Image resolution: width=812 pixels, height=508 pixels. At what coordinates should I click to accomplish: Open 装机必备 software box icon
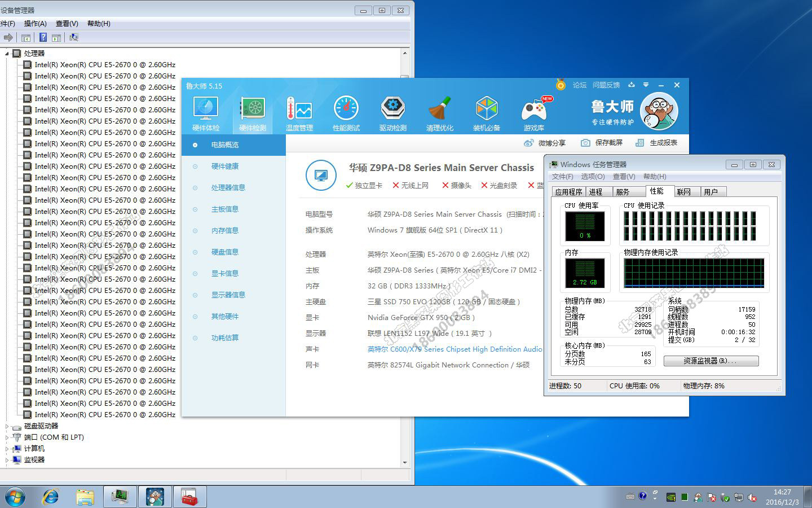click(487, 113)
